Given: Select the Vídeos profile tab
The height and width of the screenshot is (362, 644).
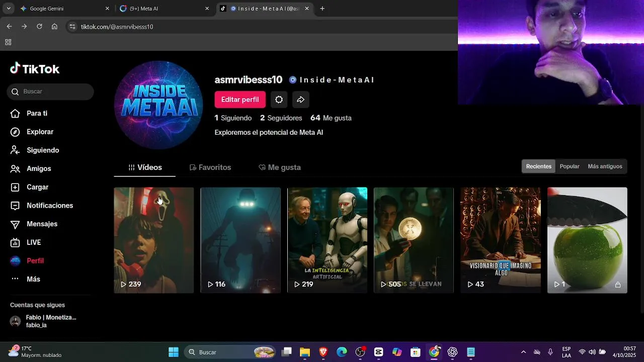Looking at the screenshot, I should click(145, 167).
